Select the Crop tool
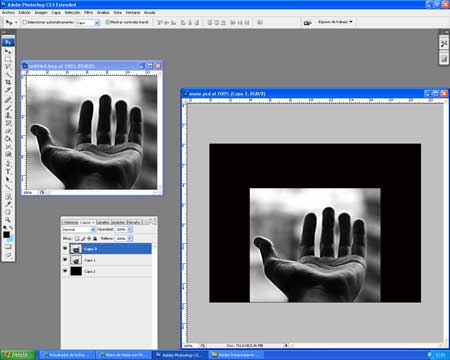Screen dimensions: 450x360 click(x=8, y=82)
